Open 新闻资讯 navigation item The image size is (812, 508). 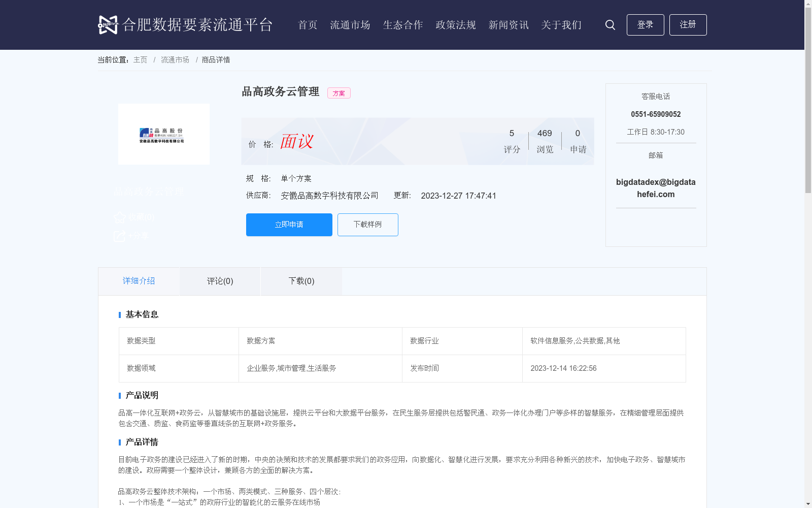(x=509, y=25)
